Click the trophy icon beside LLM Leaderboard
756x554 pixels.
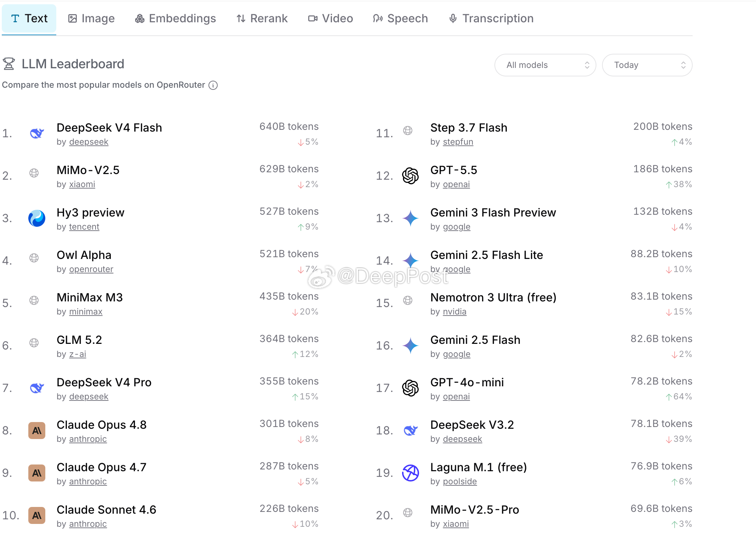(x=9, y=64)
